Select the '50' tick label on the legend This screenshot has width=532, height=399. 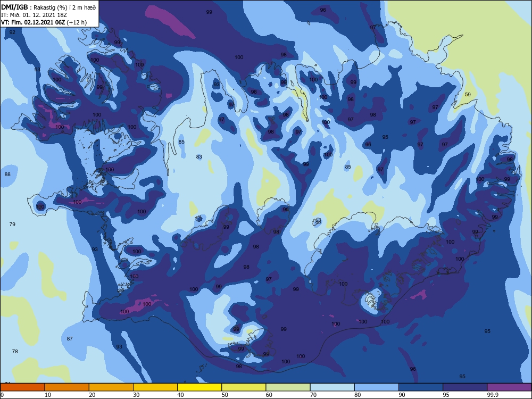point(225,395)
